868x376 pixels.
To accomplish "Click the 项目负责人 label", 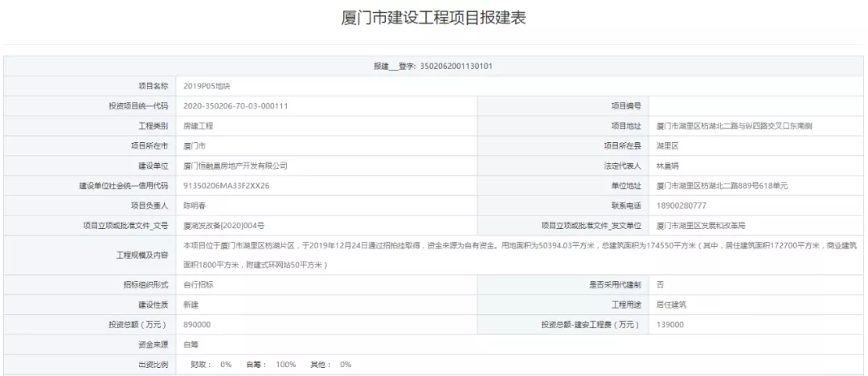I will [149, 206].
